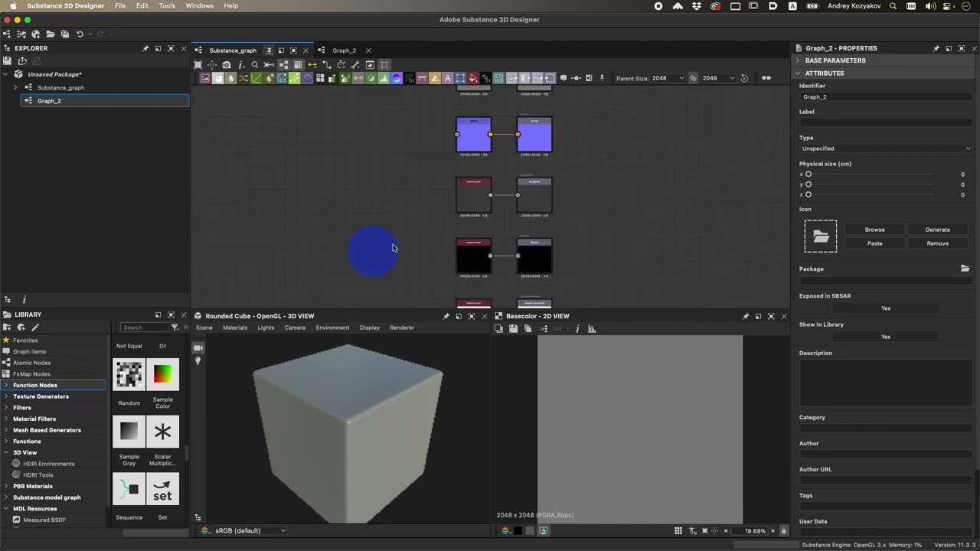Expand Substance_graph in Explorer
This screenshot has width=980, height=551.
pyautogui.click(x=15, y=88)
